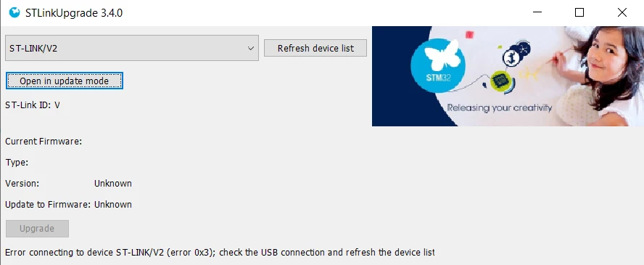Open the device in update mode

click(64, 81)
